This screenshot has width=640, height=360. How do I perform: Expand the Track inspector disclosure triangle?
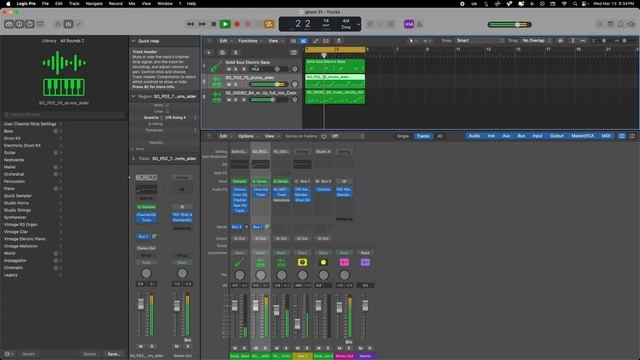click(133, 158)
